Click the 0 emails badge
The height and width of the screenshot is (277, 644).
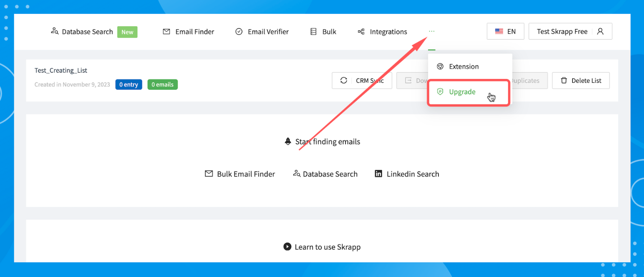coord(163,84)
